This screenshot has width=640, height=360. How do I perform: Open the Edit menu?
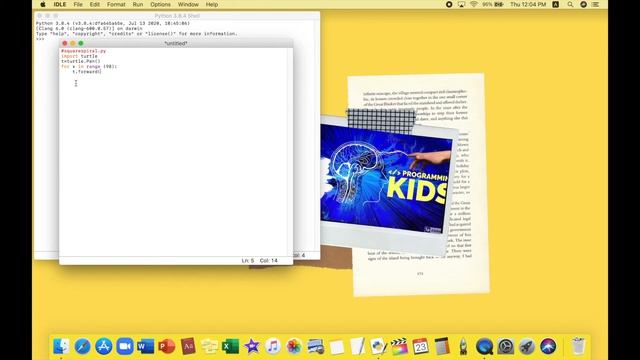[x=95, y=4]
